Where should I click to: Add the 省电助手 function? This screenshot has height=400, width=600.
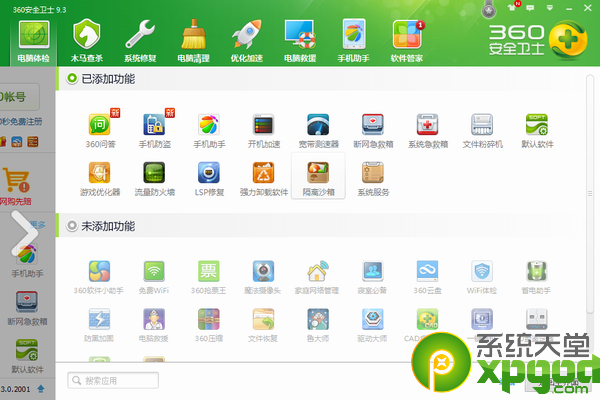536,277
